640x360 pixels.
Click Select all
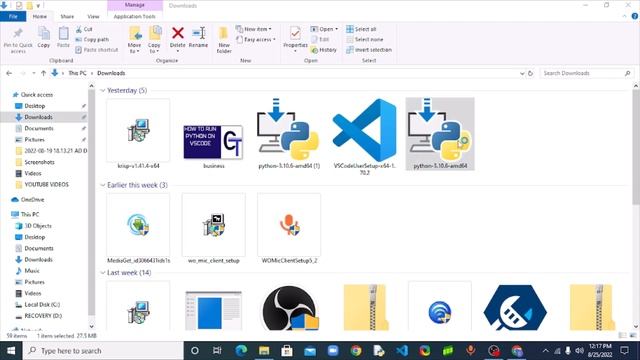pos(361,29)
